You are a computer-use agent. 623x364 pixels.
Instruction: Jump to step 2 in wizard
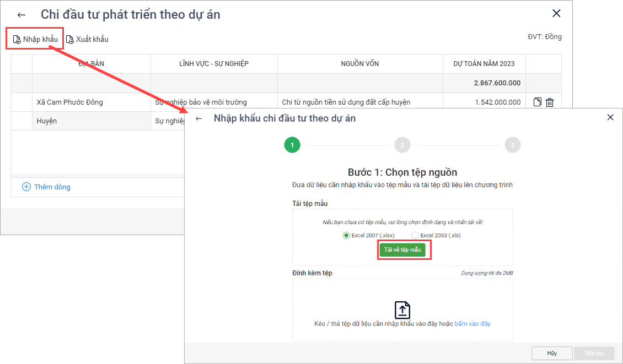click(x=402, y=145)
